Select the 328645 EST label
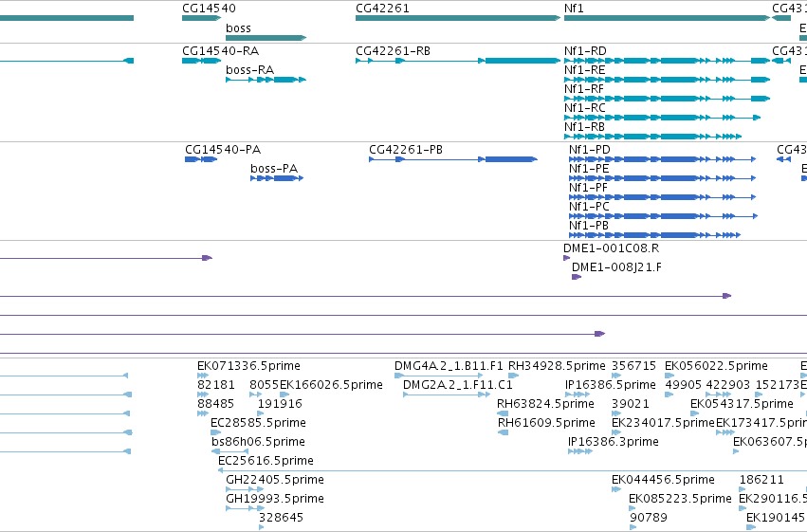 [281, 518]
